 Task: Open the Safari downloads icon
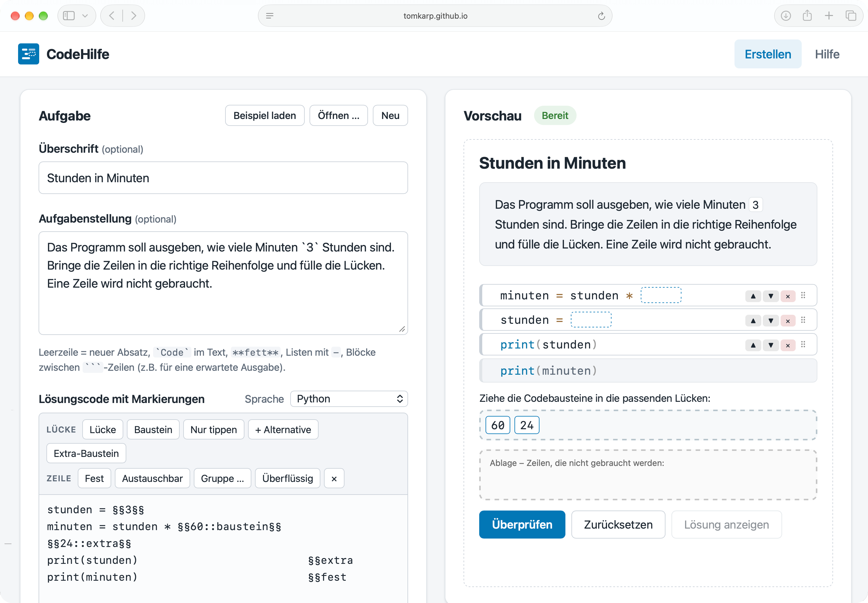pos(786,16)
